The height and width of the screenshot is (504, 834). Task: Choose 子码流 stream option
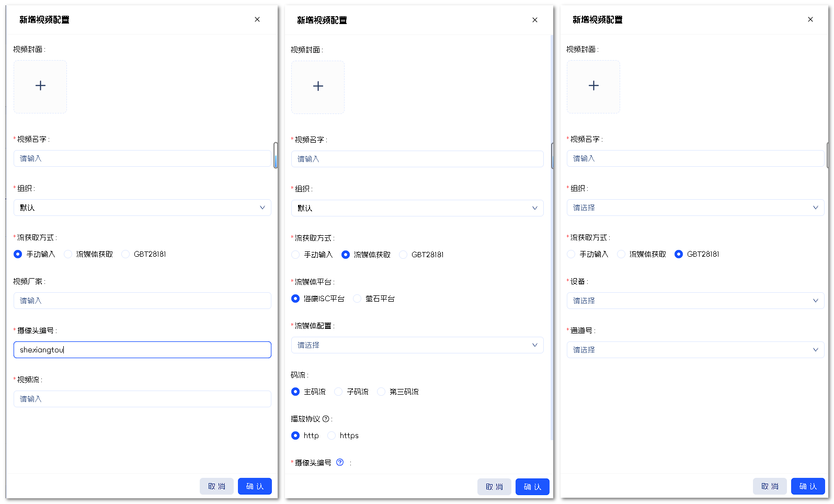pos(339,392)
